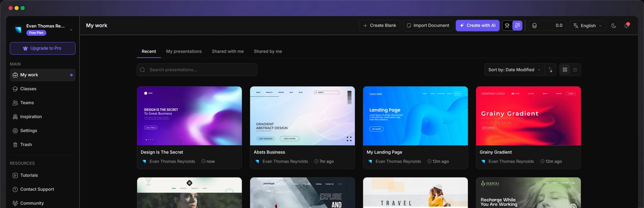
Task: Open Grainy Gradient thumbnail
Action: pyautogui.click(x=528, y=116)
